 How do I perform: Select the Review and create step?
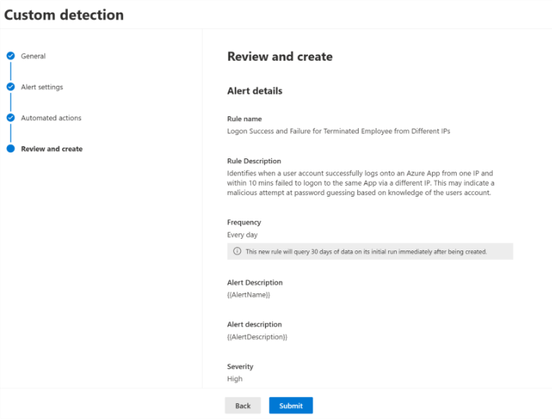point(52,149)
